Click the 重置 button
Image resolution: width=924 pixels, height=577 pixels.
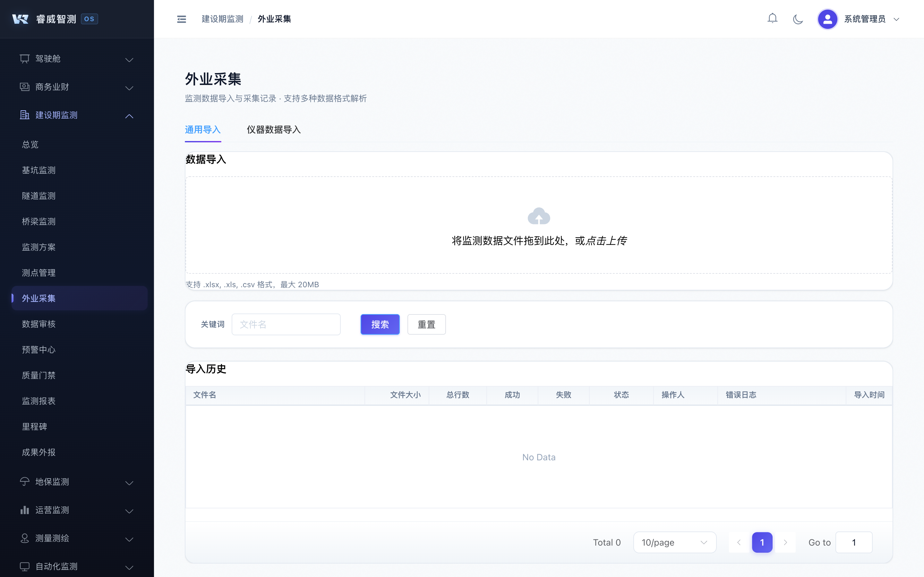(x=426, y=324)
